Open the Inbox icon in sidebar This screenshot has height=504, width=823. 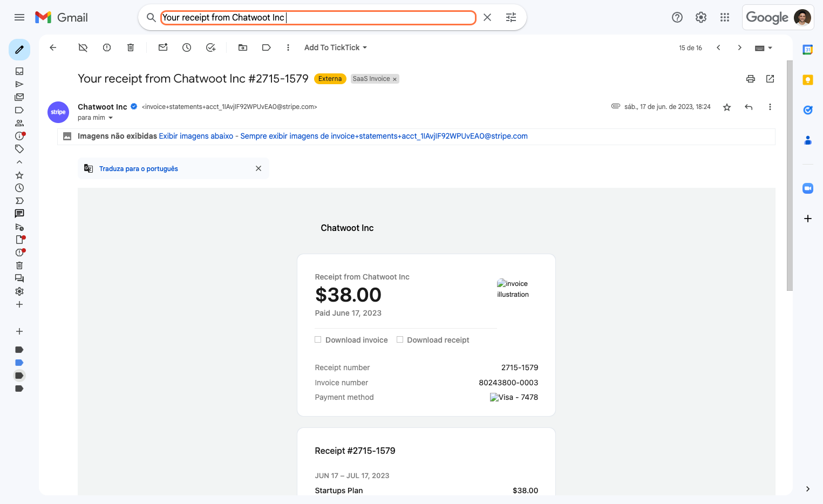coord(19,71)
